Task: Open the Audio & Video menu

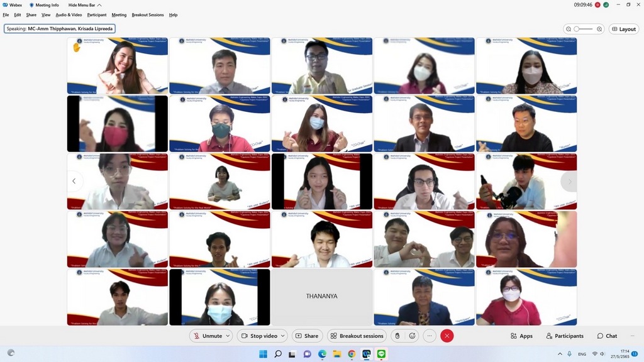Action: (x=69, y=15)
